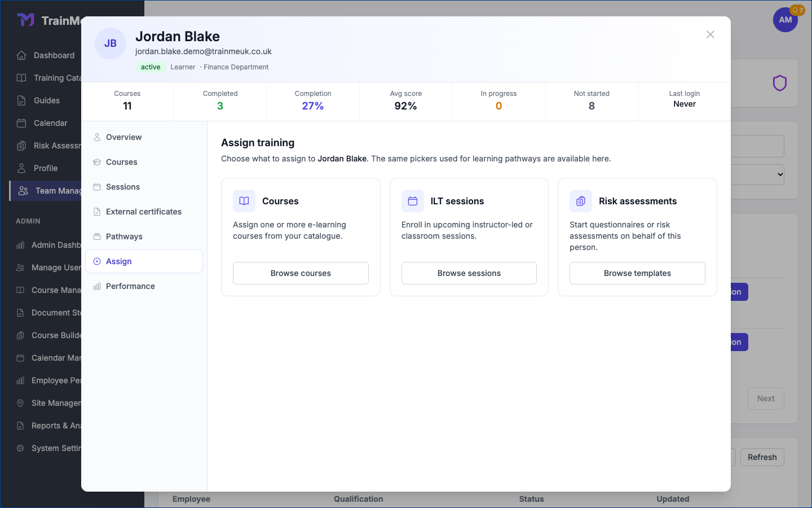Click the In progress 0 stat

pyautogui.click(x=498, y=101)
